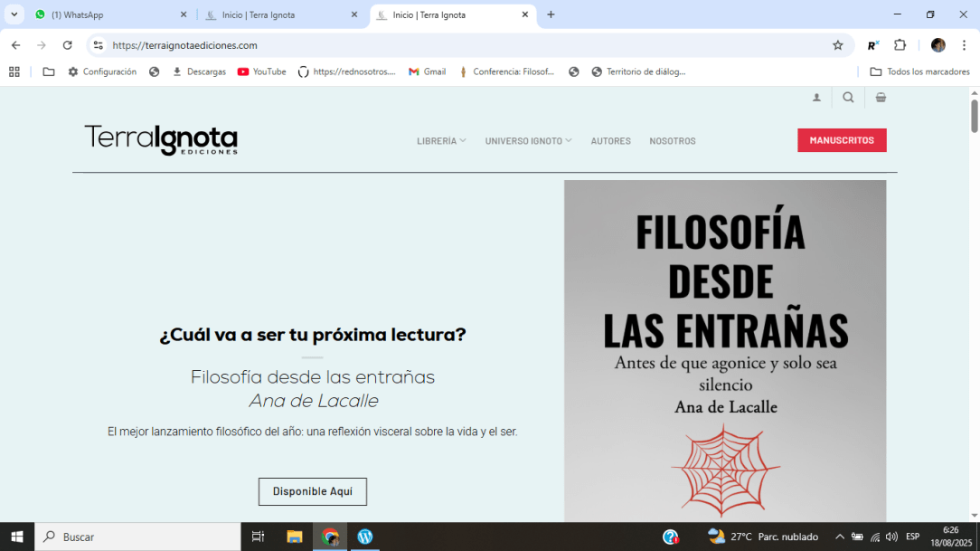Screen dimensions: 980x551
Task: Click the Terra Ignota Ediciones logo
Action: (161, 140)
